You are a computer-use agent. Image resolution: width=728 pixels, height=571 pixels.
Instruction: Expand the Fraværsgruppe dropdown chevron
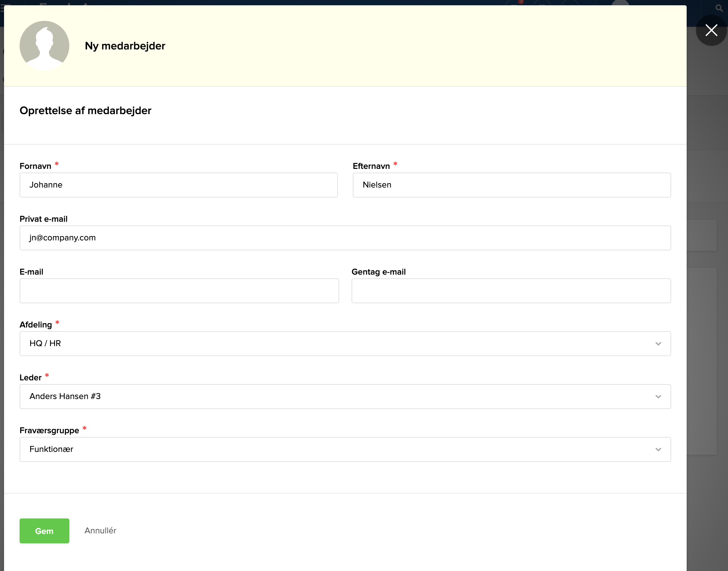click(658, 449)
